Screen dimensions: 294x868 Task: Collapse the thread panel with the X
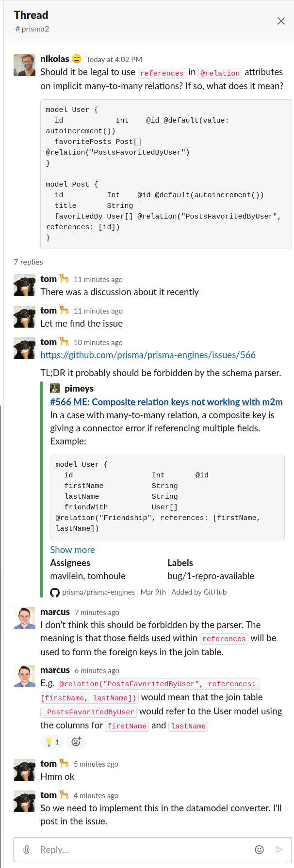tap(280, 21)
